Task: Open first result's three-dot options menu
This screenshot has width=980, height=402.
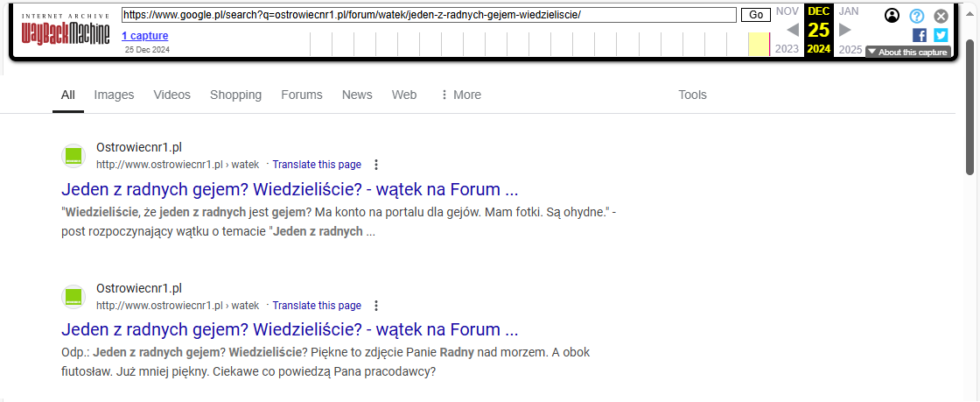Action: (x=376, y=165)
